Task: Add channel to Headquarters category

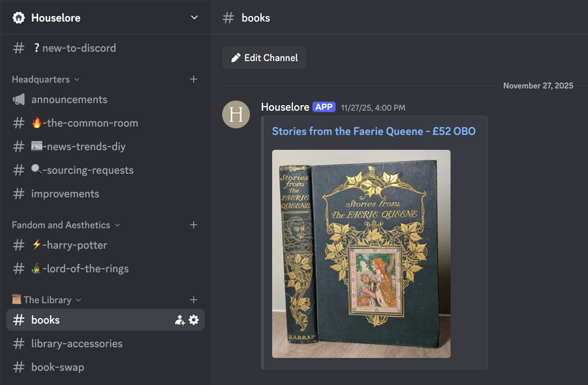Action: (193, 79)
